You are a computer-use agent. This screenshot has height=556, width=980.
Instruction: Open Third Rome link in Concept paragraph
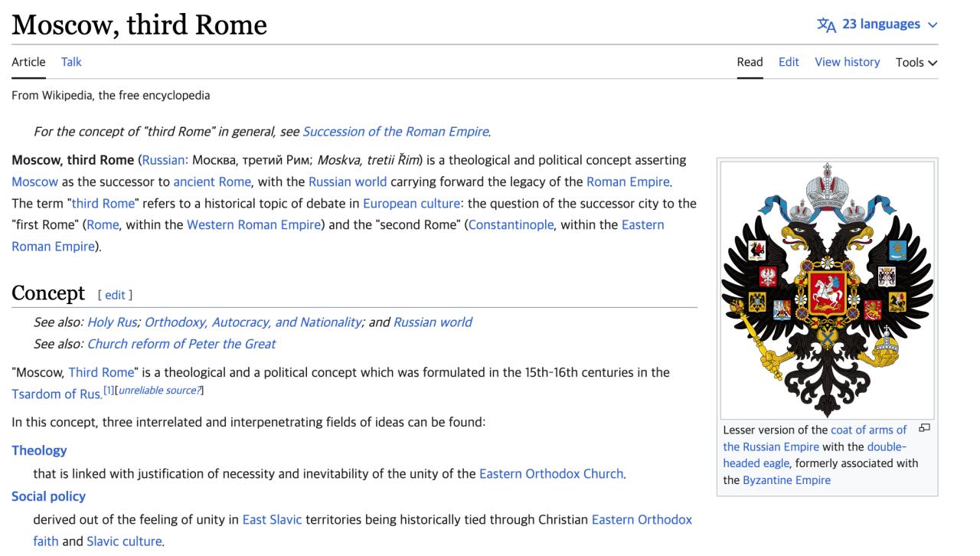101,372
